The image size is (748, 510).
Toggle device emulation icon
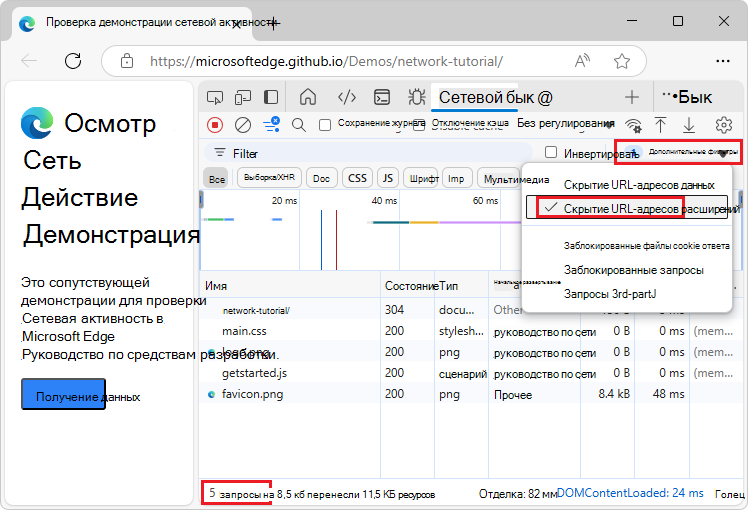pos(243,97)
